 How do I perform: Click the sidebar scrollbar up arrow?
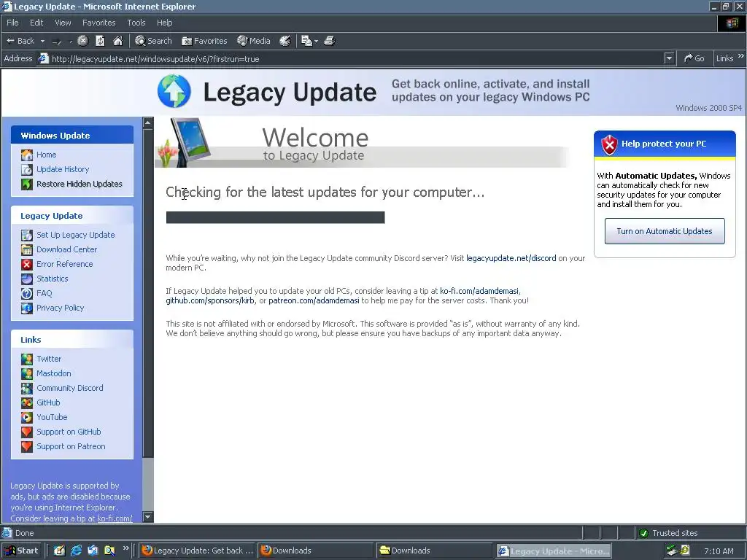[x=148, y=122]
